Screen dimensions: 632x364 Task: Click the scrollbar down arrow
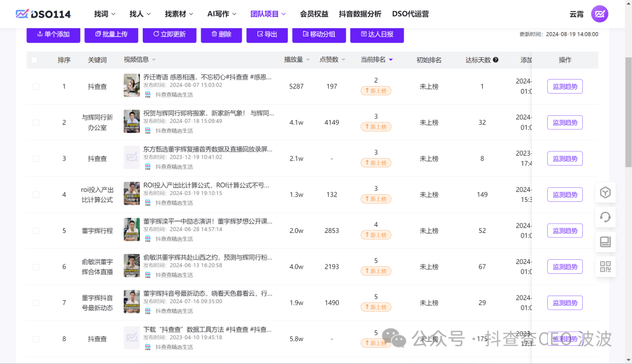point(628,360)
